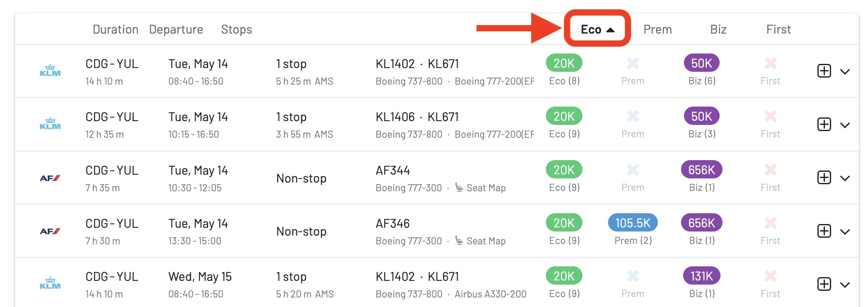Open the Seat Map for AF346

click(480, 241)
